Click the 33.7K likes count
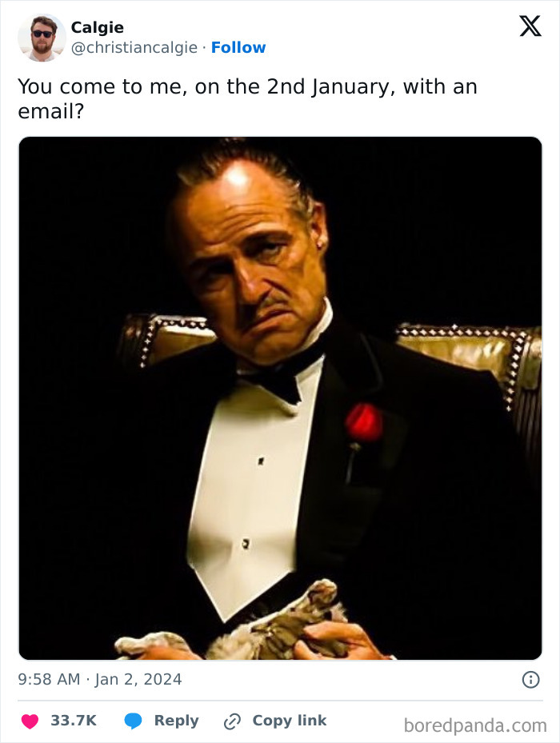Image resolution: width=560 pixels, height=743 pixels. click(x=74, y=721)
